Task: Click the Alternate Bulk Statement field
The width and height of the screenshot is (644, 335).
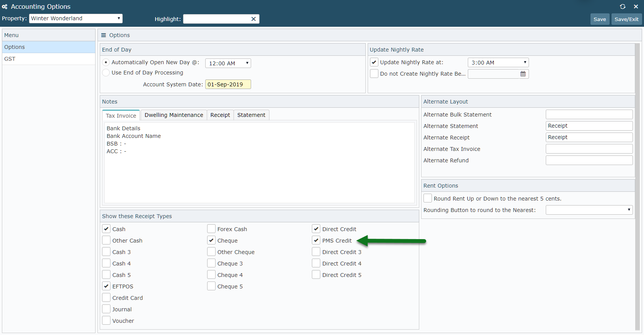Action: [x=589, y=115]
